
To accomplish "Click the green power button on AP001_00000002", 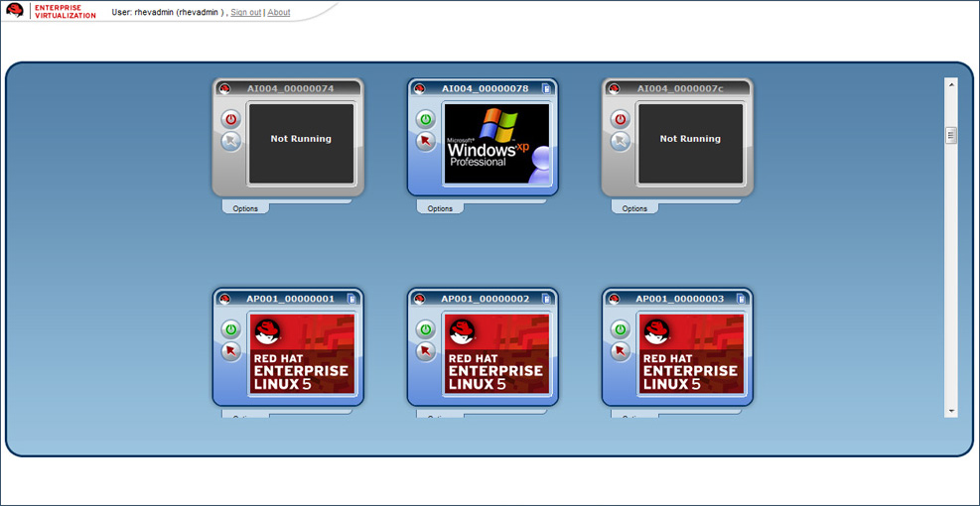I will click(426, 328).
